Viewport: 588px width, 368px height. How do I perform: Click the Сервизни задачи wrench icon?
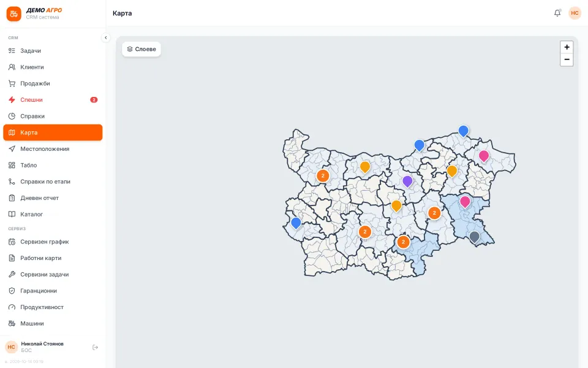point(12,275)
